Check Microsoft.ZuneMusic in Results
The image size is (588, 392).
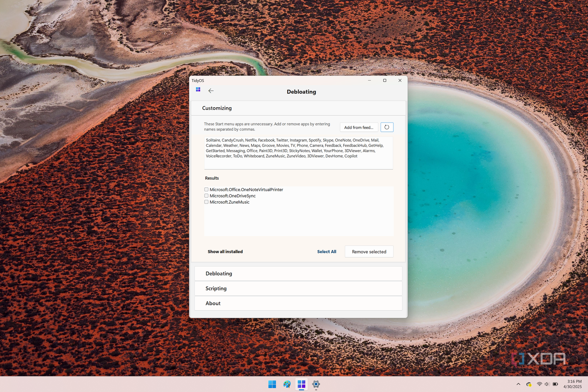click(206, 202)
